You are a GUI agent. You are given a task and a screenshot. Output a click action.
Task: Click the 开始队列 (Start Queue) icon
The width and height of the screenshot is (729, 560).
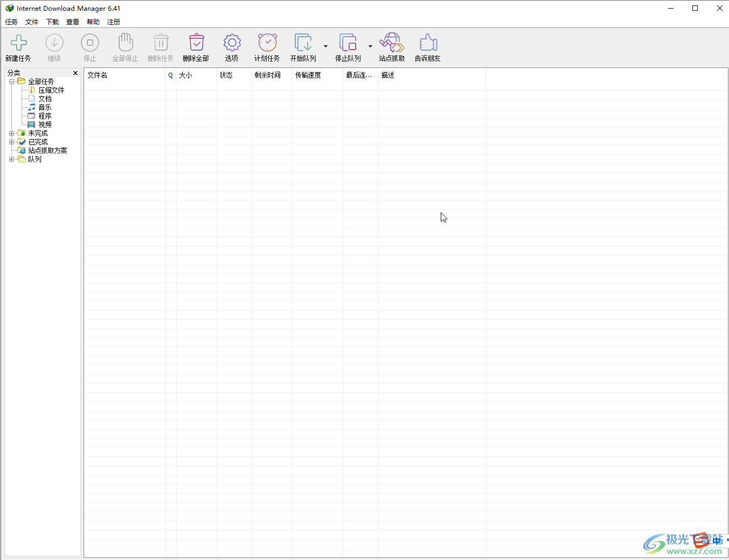pyautogui.click(x=303, y=43)
